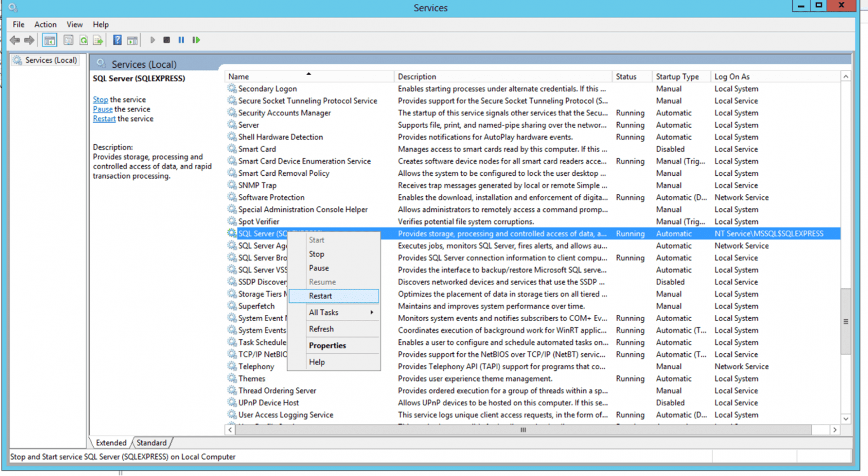Open the Properties toolbar icon
The width and height of the screenshot is (868, 476).
(68, 40)
